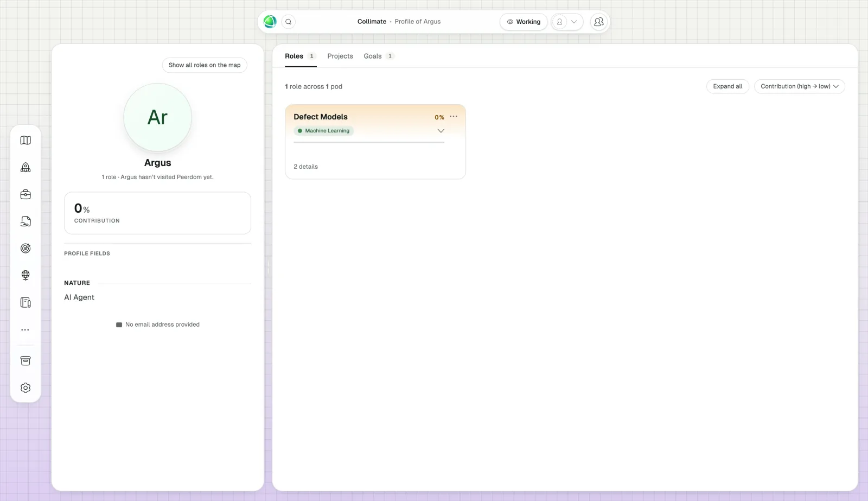The width and height of the screenshot is (868, 501).
Task: Click the search icon in top bar
Action: pyautogui.click(x=289, y=22)
